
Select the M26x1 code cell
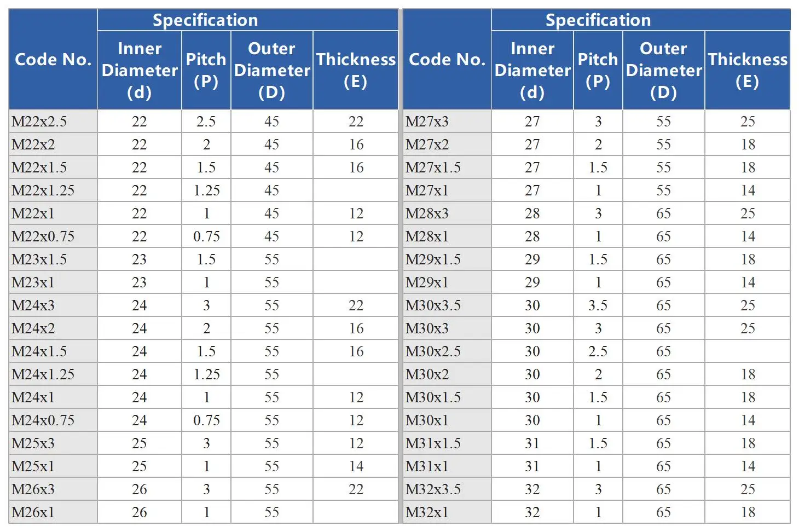click(53, 512)
